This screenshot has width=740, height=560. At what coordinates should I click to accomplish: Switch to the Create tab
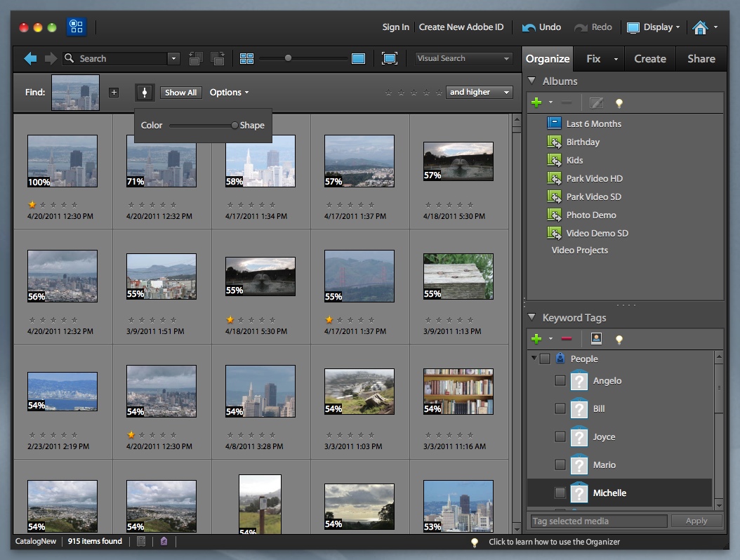(649, 59)
